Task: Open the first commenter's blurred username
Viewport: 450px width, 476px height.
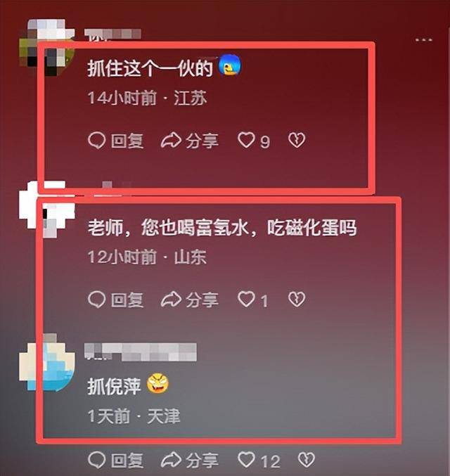Action: 112,34
